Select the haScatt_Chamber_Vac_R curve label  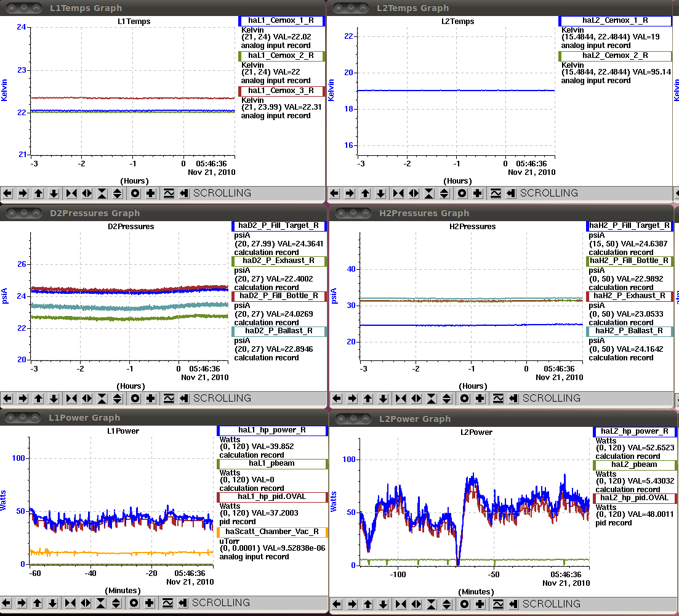point(272,532)
